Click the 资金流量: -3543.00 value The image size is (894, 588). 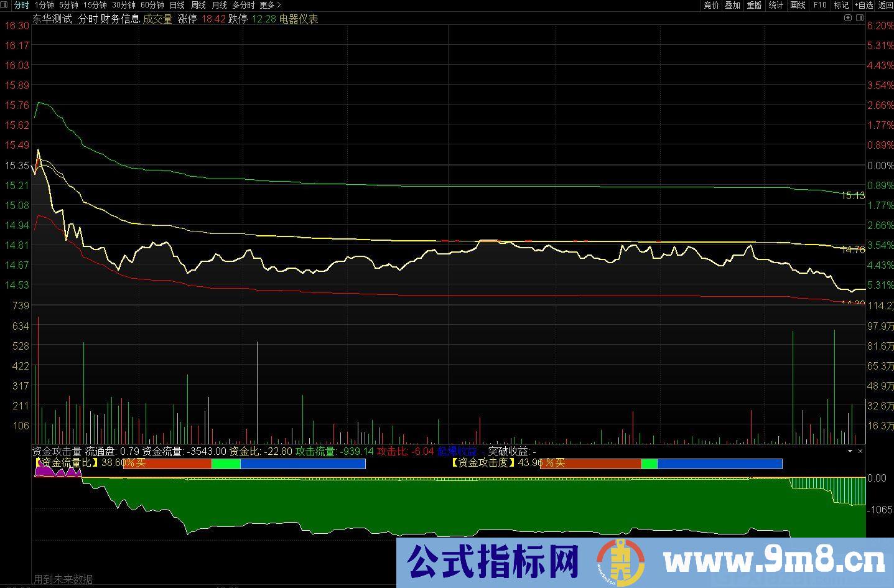(185, 451)
